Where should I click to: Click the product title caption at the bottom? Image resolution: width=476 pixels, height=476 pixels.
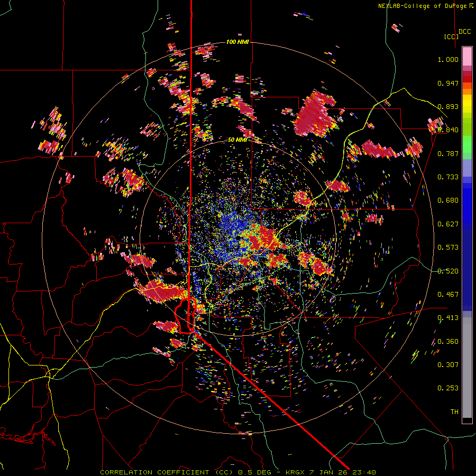[x=238, y=472]
